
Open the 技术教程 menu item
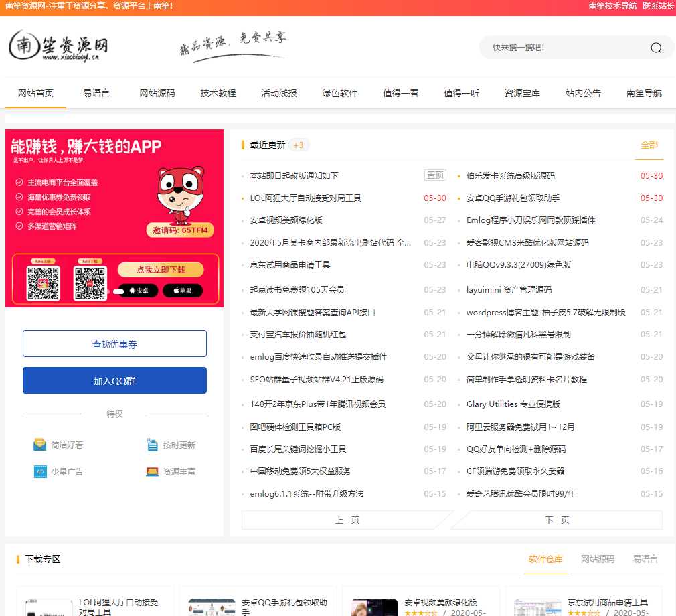coord(218,93)
